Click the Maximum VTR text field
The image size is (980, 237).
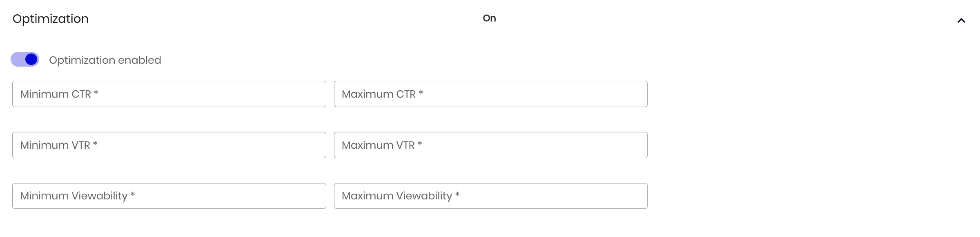(490, 145)
